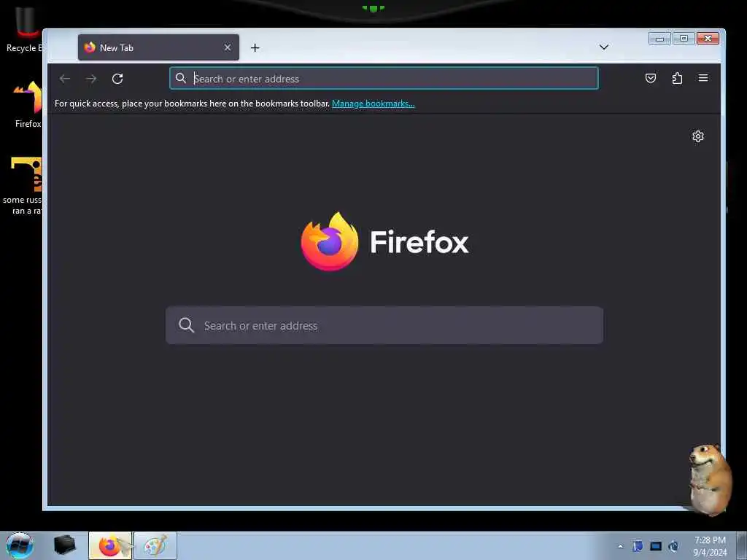Go forward using the forward arrow
Image resolution: width=747 pixels, height=560 pixels.
(x=91, y=79)
